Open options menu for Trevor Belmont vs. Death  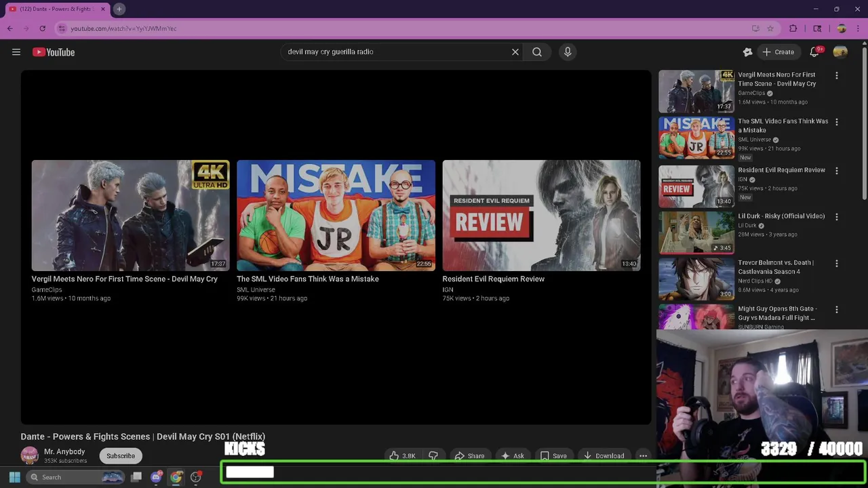(x=836, y=263)
